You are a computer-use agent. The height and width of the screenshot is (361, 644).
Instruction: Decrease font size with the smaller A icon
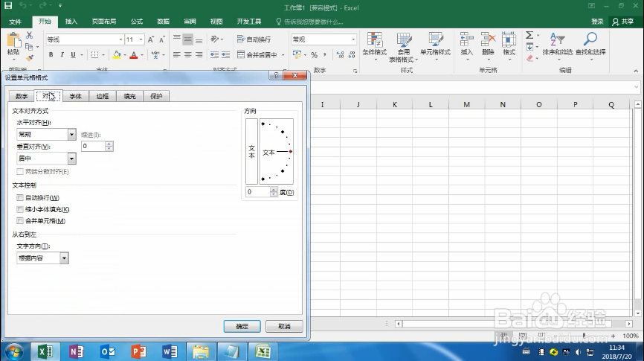(x=162, y=39)
